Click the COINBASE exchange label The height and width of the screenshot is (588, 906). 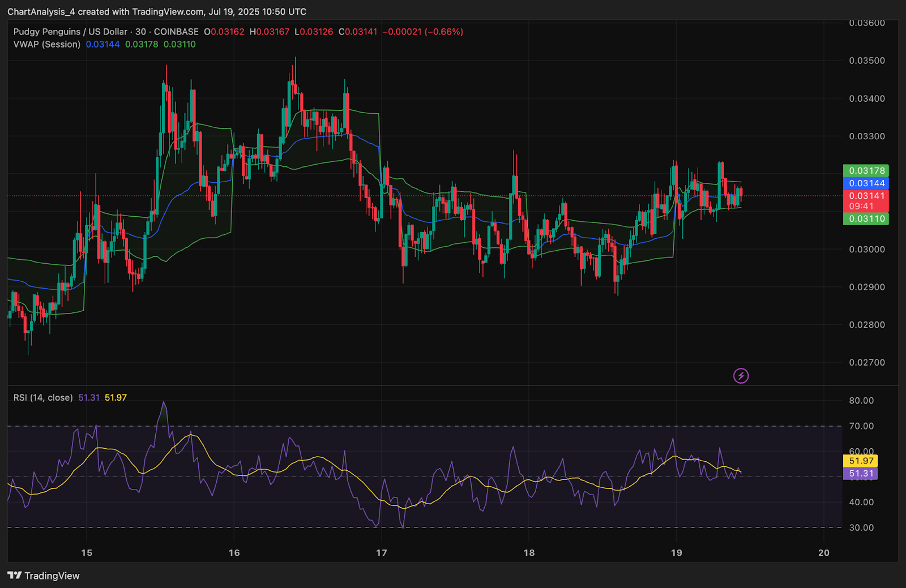coord(176,32)
